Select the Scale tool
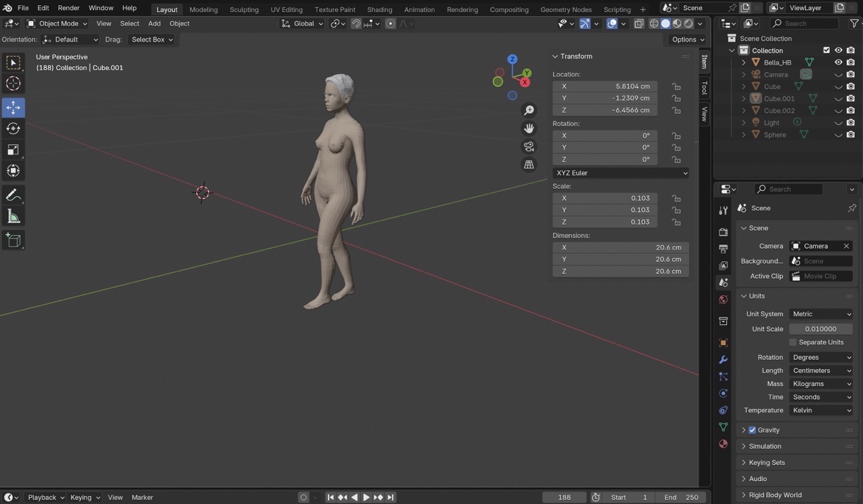Image resolution: width=863 pixels, height=504 pixels. [13, 150]
